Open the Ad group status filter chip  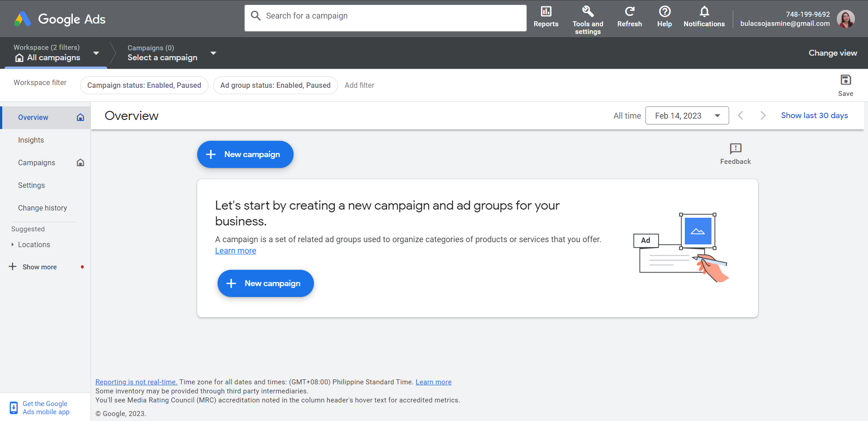click(275, 85)
